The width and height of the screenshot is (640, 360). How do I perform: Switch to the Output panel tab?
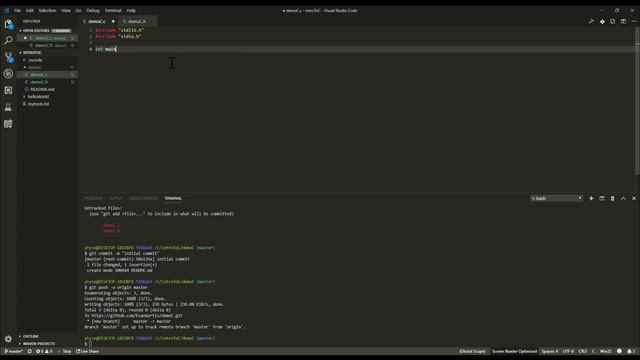[116, 198]
